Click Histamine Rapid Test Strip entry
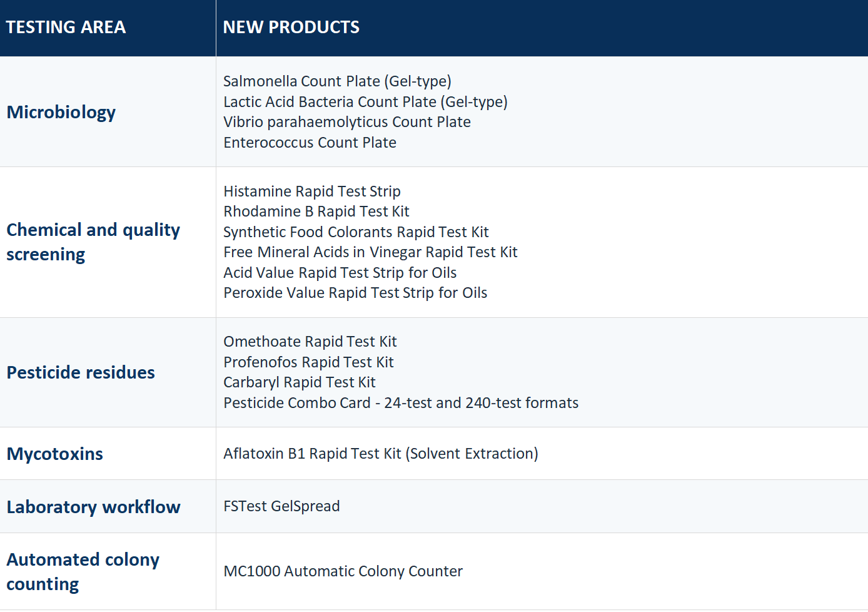868x612 pixels. click(x=312, y=191)
